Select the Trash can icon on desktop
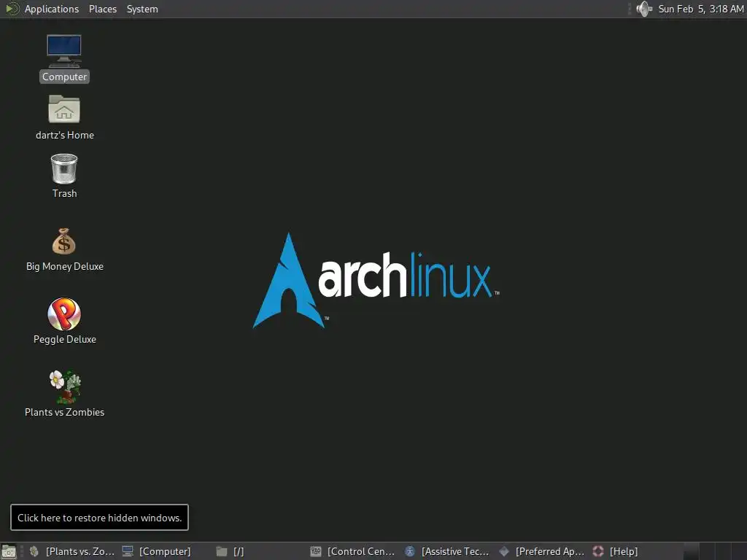The image size is (747, 560). tap(64, 168)
